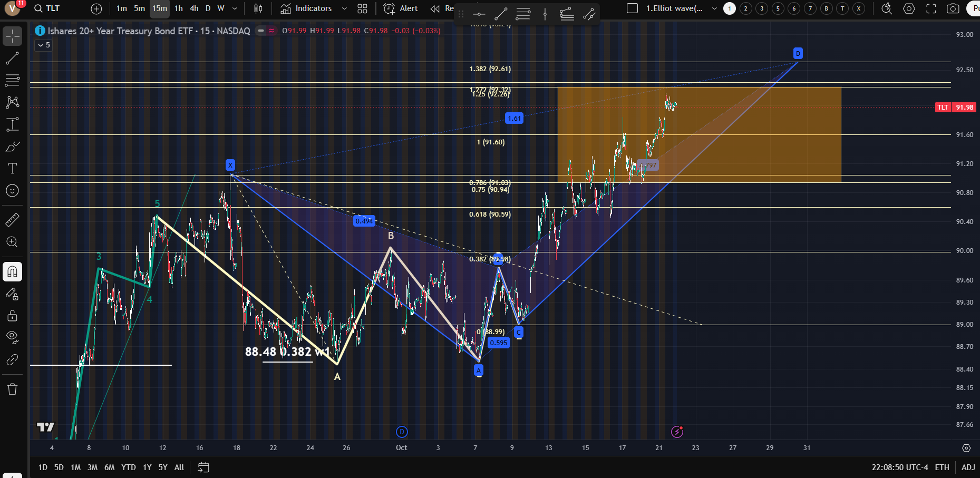The height and width of the screenshot is (478, 980).
Task: Click the Zoom In magnifier tool
Action: pyautogui.click(x=12, y=242)
